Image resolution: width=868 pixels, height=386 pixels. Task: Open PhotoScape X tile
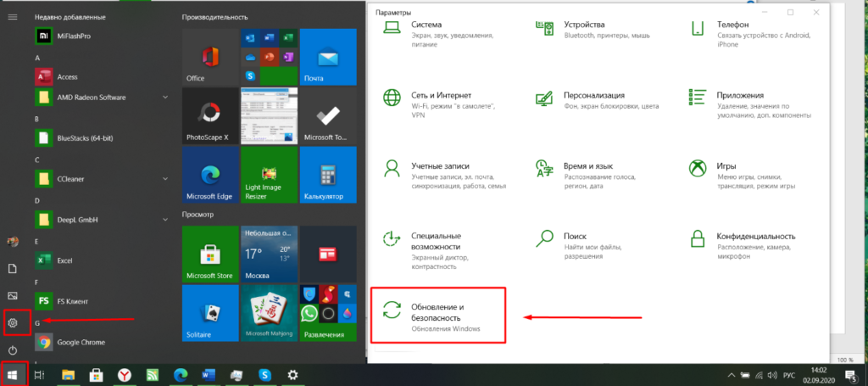coord(209,115)
